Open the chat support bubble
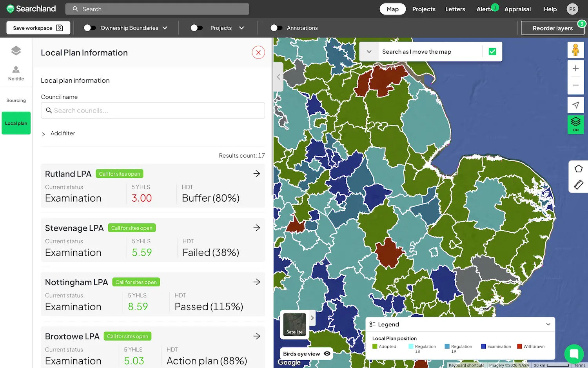588x368 pixels. pos(574,354)
